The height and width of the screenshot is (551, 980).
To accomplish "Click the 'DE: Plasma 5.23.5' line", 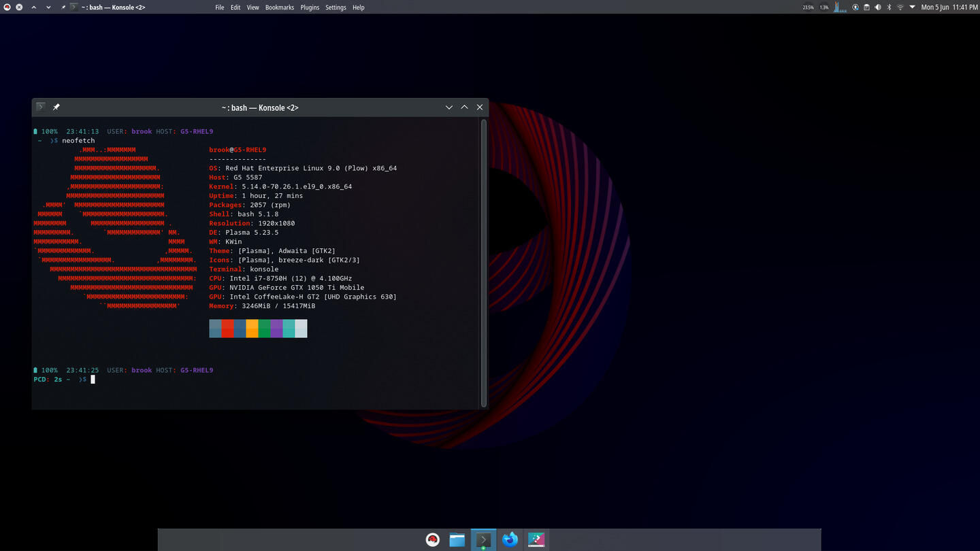I will (244, 233).
